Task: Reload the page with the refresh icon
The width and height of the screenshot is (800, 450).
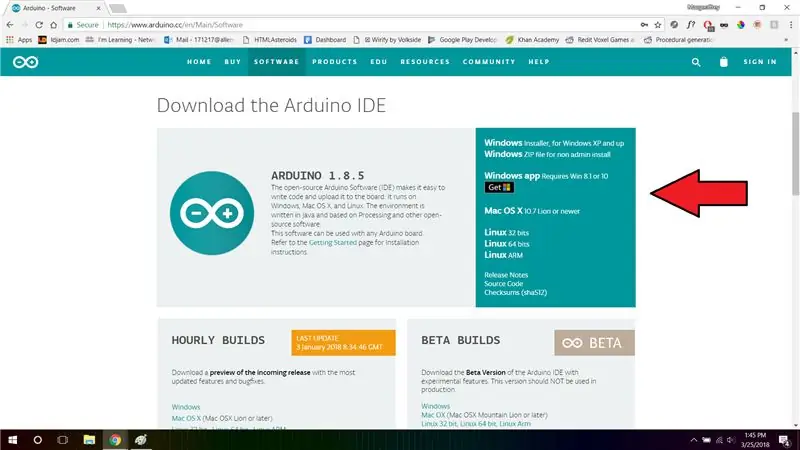Action: pyautogui.click(x=39, y=24)
